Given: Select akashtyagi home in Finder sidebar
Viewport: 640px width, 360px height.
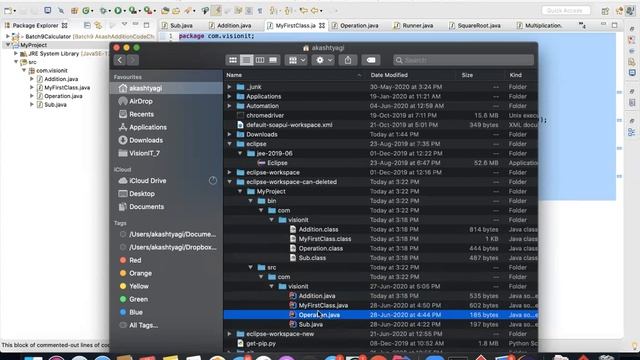Looking at the screenshot, I should tap(166, 88).
